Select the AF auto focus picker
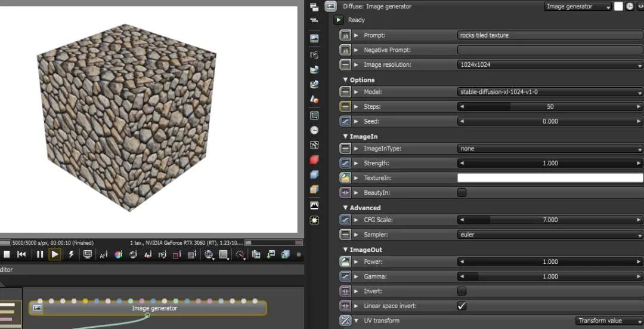The image size is (644, 329). 104,255
